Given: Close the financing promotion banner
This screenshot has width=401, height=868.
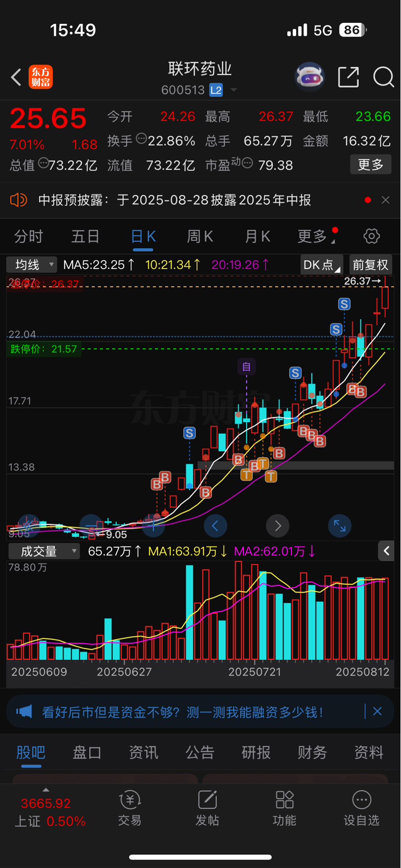Looking at the screenshot, I should [x=378, y=712].
